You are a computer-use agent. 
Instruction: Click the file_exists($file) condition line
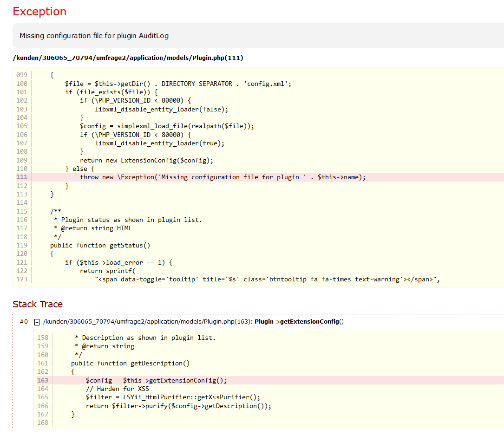point(111,92)
